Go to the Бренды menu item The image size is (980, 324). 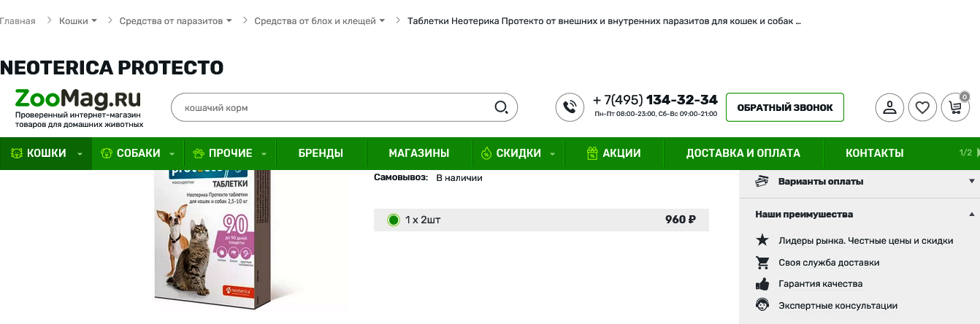pos(321,153)
